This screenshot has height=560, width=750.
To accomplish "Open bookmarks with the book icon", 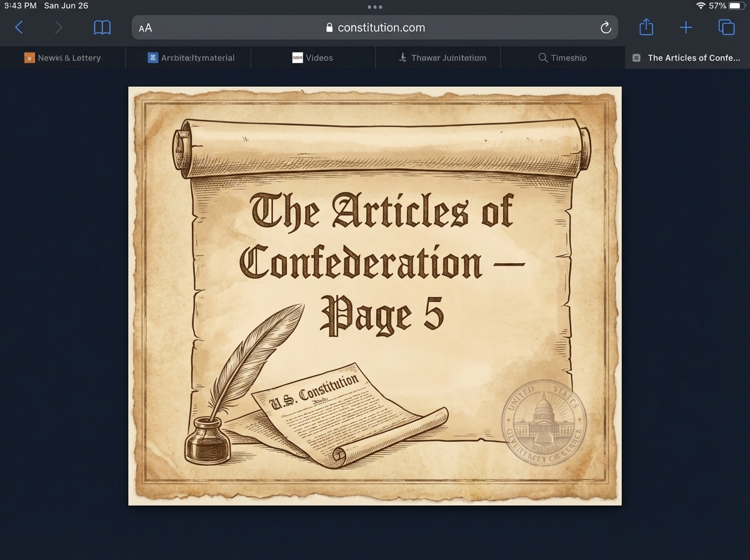I will (102, 27).
